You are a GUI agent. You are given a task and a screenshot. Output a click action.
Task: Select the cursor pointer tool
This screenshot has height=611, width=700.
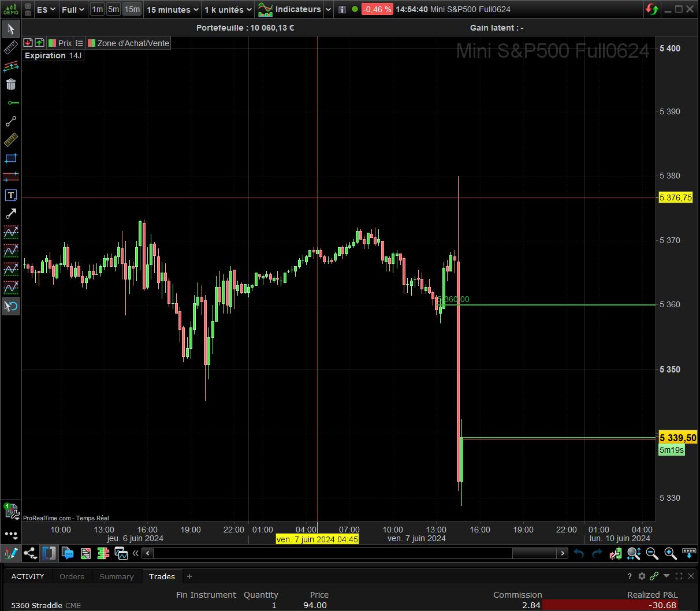[11, 29]
